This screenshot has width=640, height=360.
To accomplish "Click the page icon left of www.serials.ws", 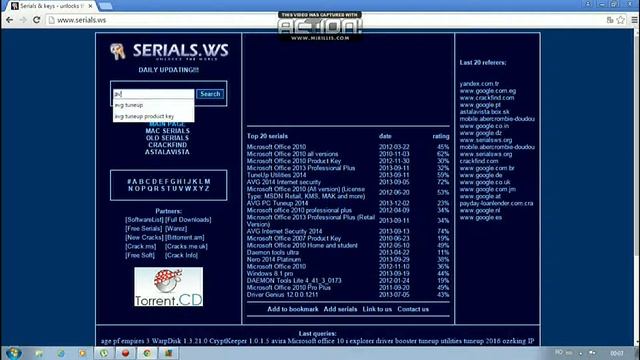I will (x=51, y=20).
